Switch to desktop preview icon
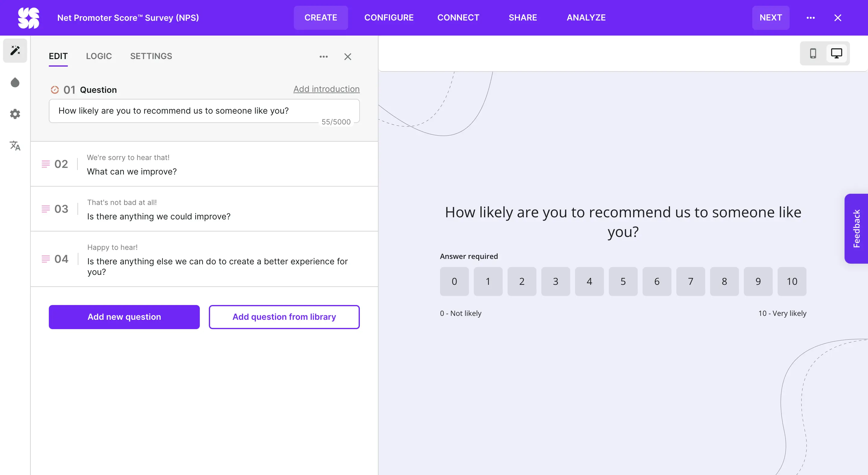868x475 pixels. (836, 53)
